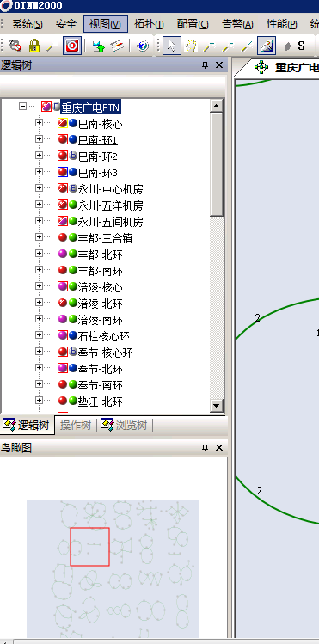
Task: Select the hand pan tool
Action: pyautogui.click(x=191, y=46)
